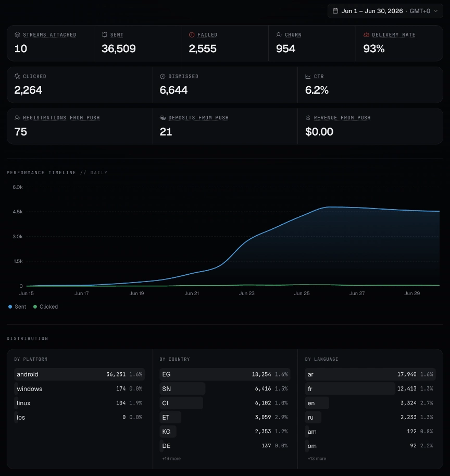Screen dimensions: 450x476
Task: Click the Delivery Rate gauge icon
Action: (x=366, y=34)
